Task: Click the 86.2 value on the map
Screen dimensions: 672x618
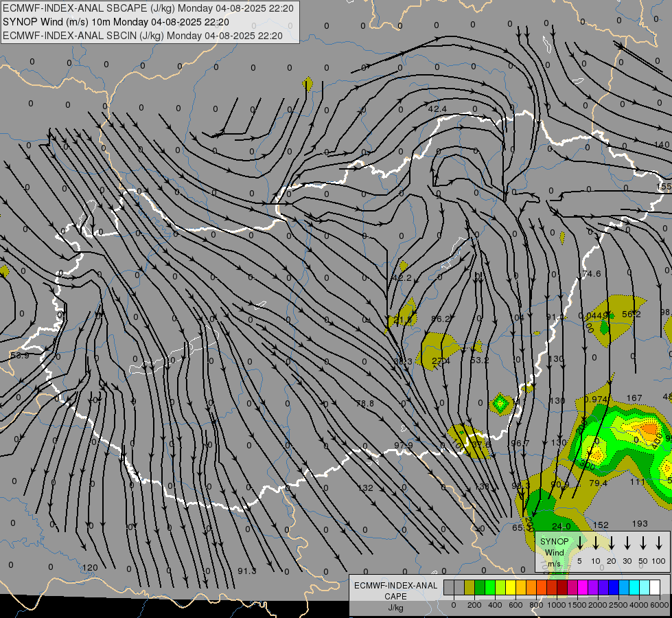Action: 441,319
